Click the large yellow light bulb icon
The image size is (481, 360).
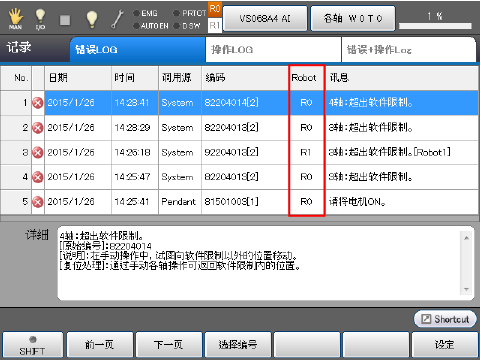[x=92, y=19]
